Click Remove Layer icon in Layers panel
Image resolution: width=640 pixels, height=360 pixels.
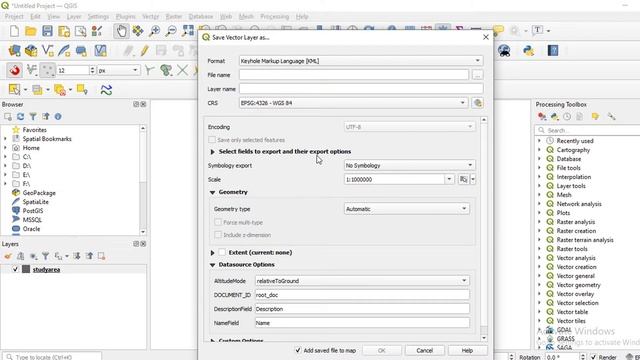[x=101, y=256]
